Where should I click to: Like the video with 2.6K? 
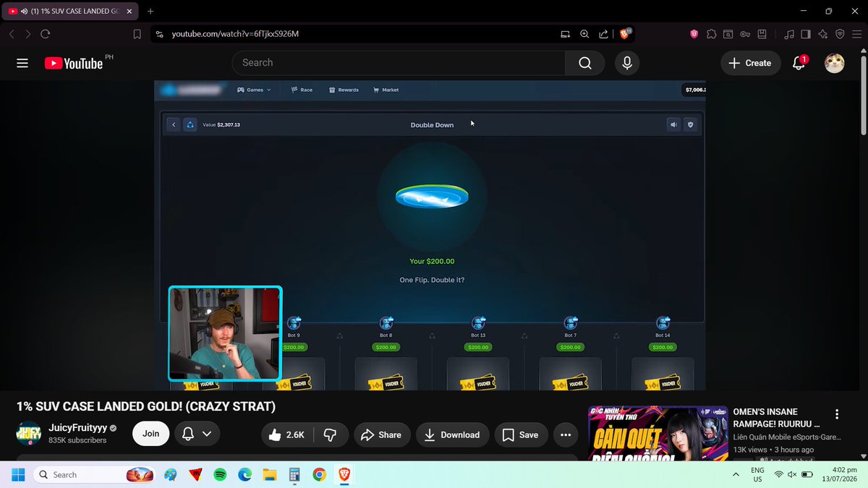287,435
